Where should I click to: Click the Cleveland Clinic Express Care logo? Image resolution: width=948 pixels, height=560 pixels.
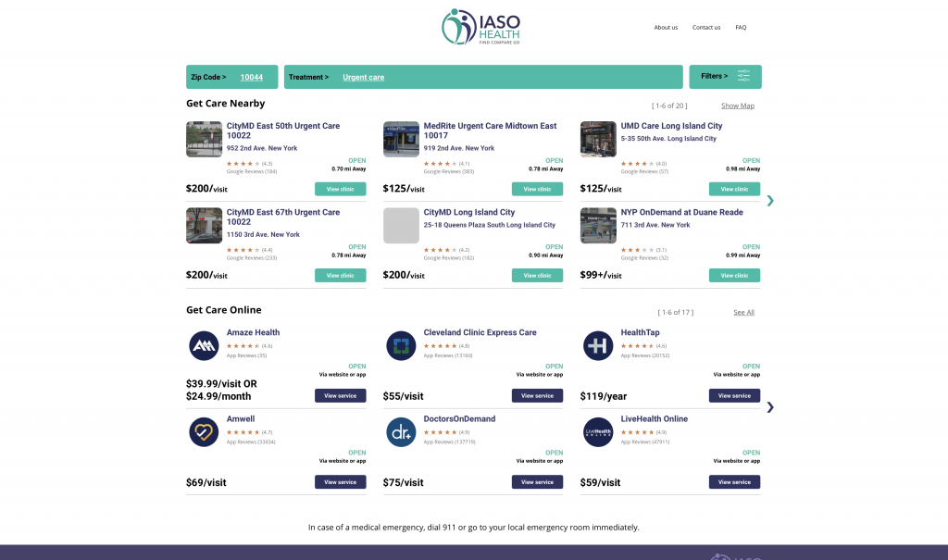pos(401,346)
